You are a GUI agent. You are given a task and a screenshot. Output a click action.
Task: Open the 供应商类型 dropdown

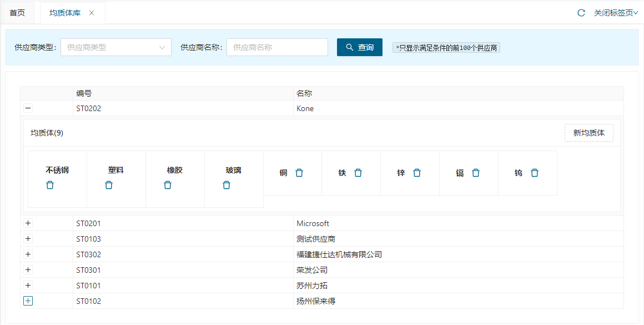(x=115, y=47)
